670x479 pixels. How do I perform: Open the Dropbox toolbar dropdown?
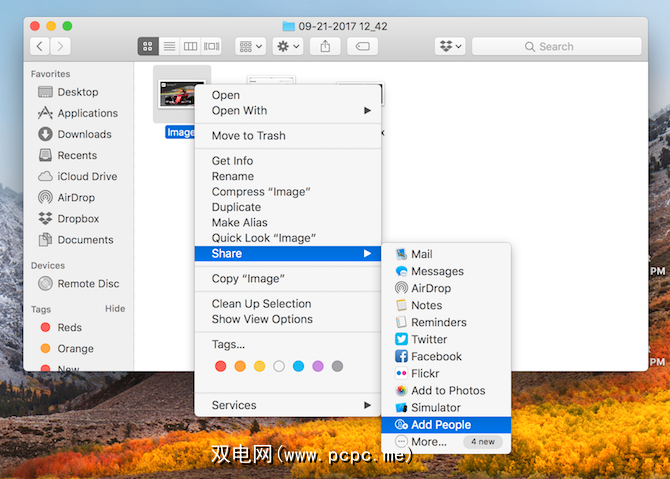450,46
